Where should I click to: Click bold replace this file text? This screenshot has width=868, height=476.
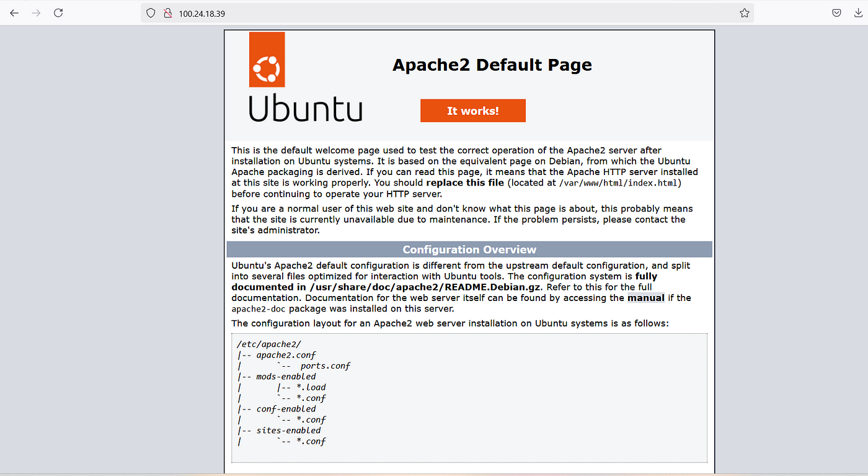click(x=465, y=183)
